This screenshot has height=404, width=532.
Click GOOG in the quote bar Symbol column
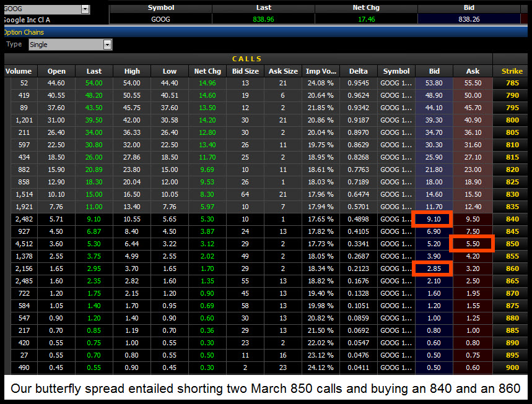point(160,19)
